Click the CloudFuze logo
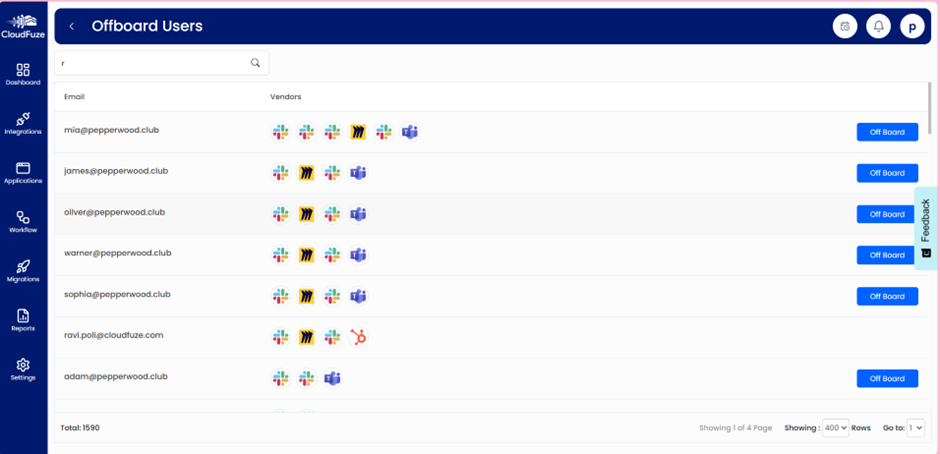Image resolution: width=940 pixels, height=454 pixels. tap(23, 26)
